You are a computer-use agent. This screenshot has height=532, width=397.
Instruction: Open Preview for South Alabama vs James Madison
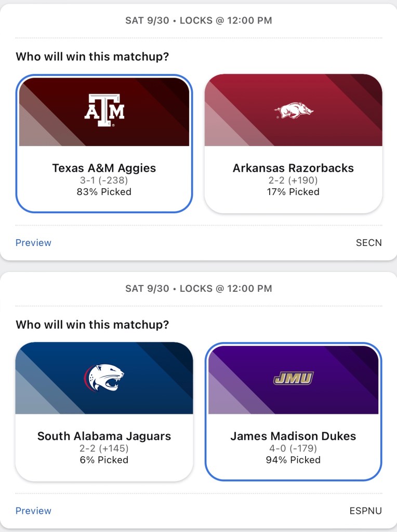click(33, 511)
